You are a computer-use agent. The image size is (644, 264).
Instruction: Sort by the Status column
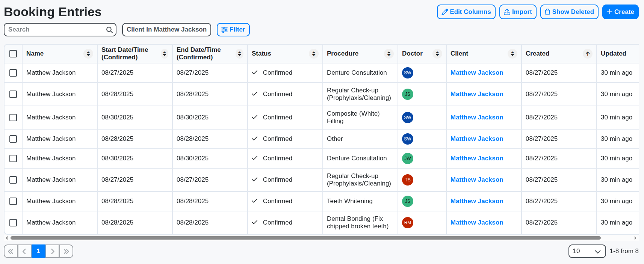314,54
